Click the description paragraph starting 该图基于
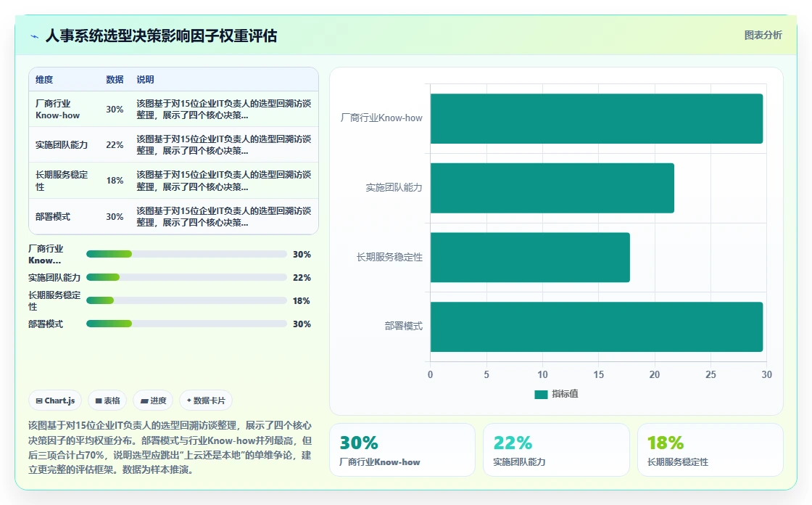The width and height of the screenshot is (812, 505). point(170,448)
